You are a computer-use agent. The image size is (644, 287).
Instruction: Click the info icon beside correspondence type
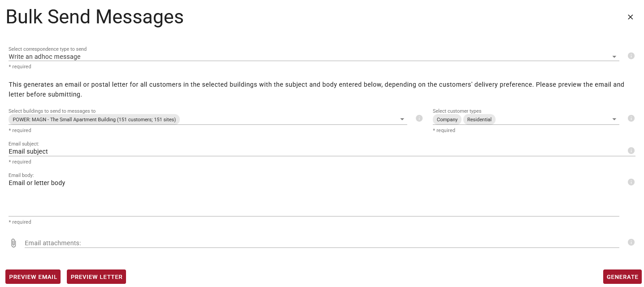(x=631, y=56)
